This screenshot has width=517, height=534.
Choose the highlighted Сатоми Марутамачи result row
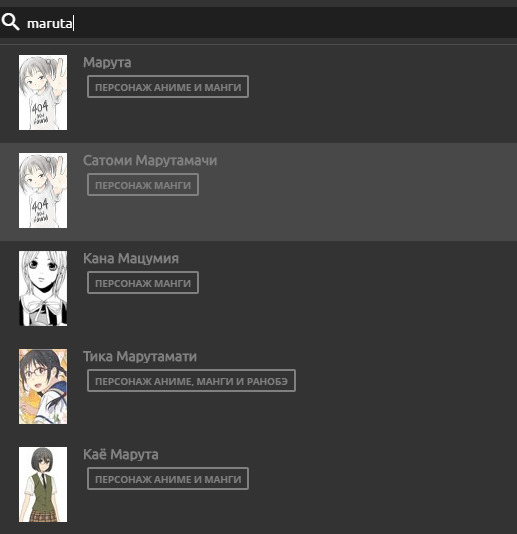(258, 192)
